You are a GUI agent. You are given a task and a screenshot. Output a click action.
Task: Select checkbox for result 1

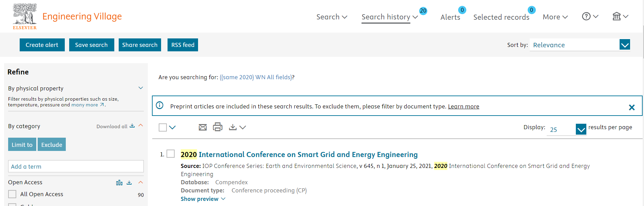click(171, 154)
